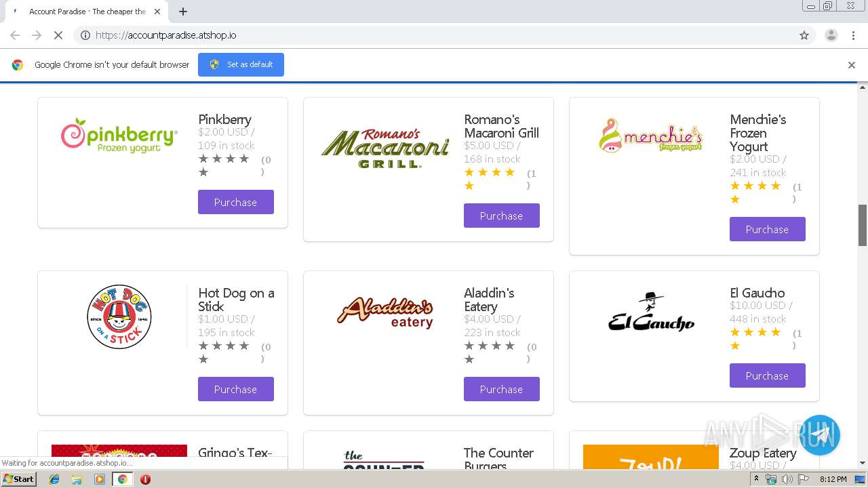
Task: Click the Aladdin's Eatery title
Action: click(489, 300)
